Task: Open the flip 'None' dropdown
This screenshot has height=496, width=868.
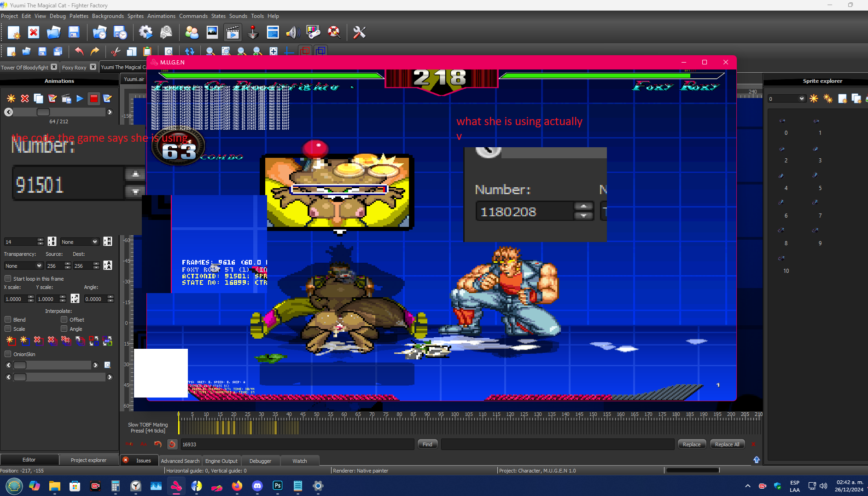Action: pos(80,242)
